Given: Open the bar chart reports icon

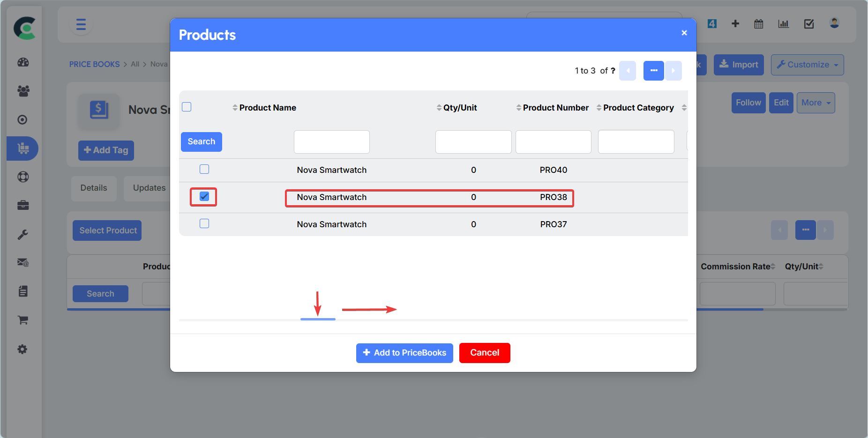Looking at the screenshot, I should [x=783, y=24].
